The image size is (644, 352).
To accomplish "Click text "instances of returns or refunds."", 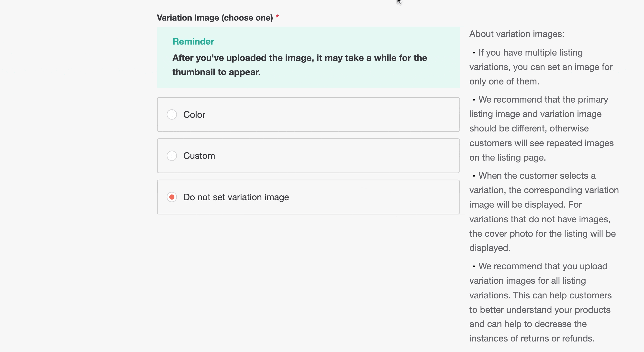I will pyautogui.click(x=532, y=339).
